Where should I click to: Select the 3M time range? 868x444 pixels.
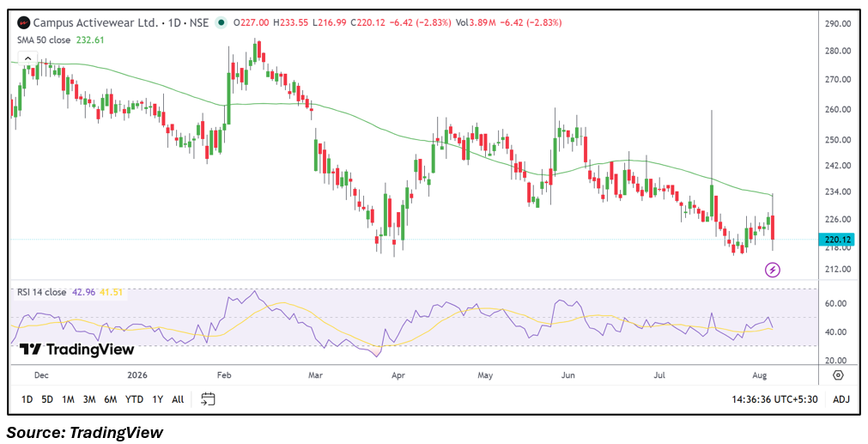[x=89, y=399]
